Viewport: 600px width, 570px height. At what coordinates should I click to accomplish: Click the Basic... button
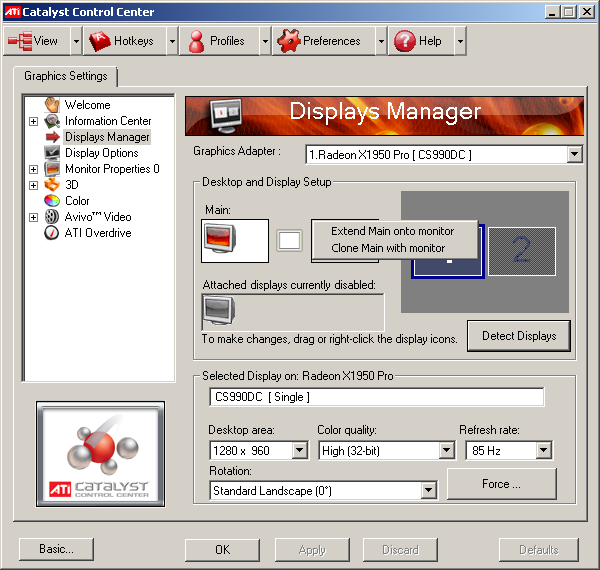(x=56, y=549)
